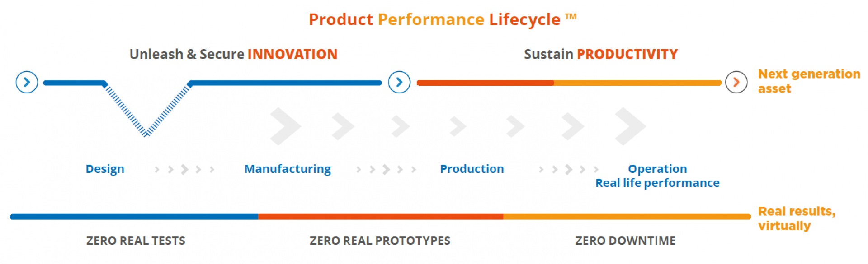Select the Production stage label
The width and height of the screenshot is (868, 264).
(x=472, y=169)
